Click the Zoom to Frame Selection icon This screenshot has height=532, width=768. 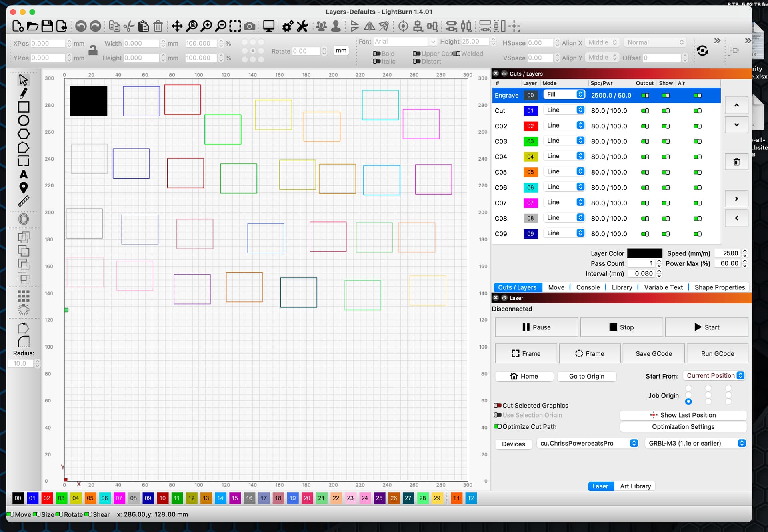coord(235,26)
